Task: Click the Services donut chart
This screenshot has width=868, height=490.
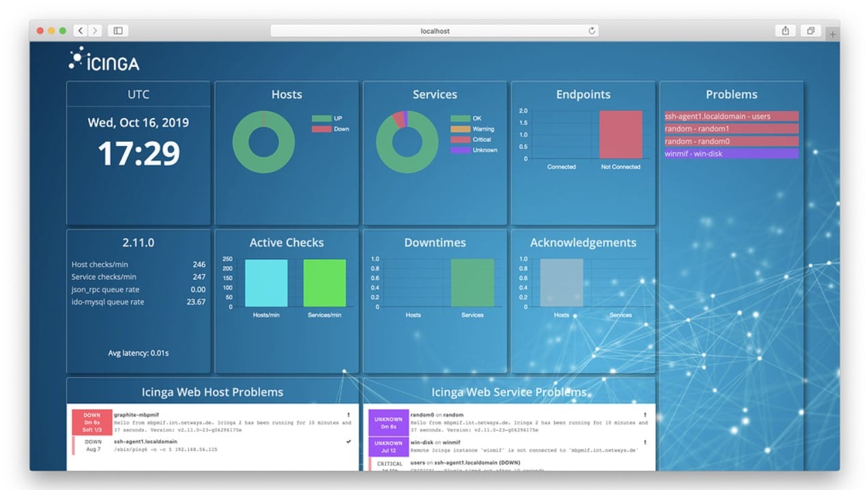Action: (407, 142)
